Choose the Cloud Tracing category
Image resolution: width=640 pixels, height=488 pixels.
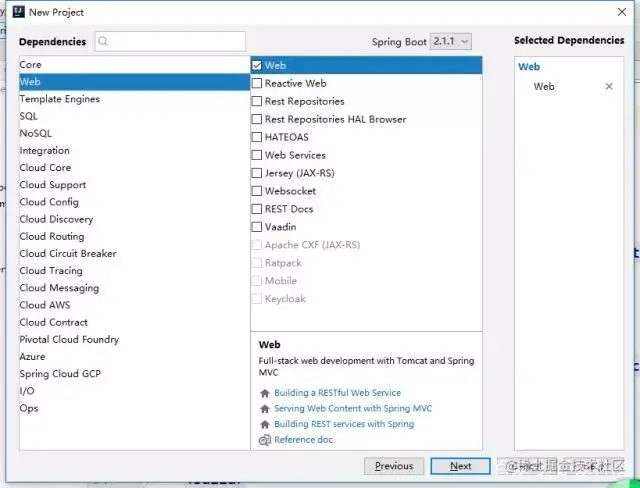(134, 271)
